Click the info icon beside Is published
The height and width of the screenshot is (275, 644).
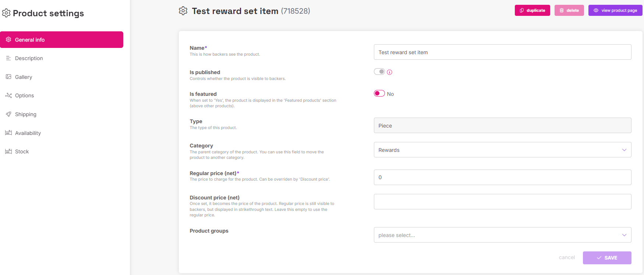[390, 72]
